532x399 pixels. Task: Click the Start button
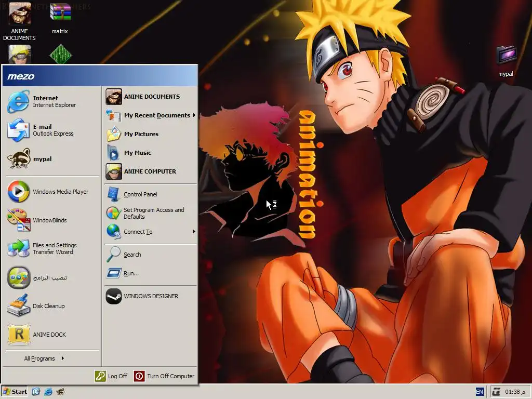coord(15,392)
